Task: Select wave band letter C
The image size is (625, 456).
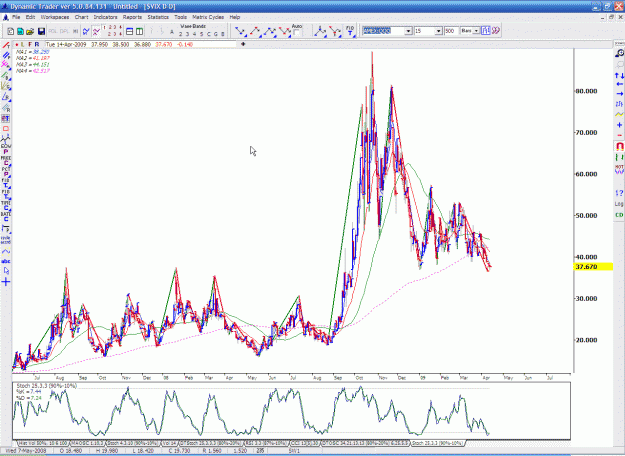Action: [x=209, y=34]
